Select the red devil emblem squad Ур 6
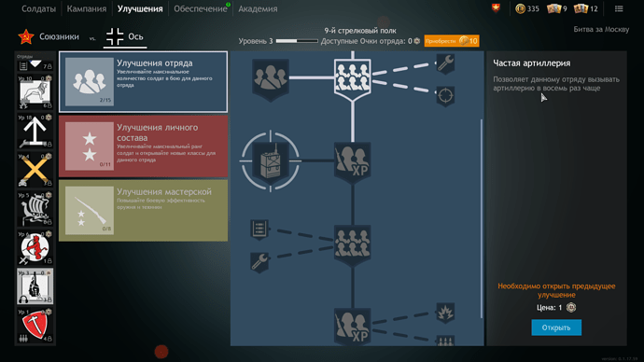Viewport: 644px width, 362px height. 35,247
